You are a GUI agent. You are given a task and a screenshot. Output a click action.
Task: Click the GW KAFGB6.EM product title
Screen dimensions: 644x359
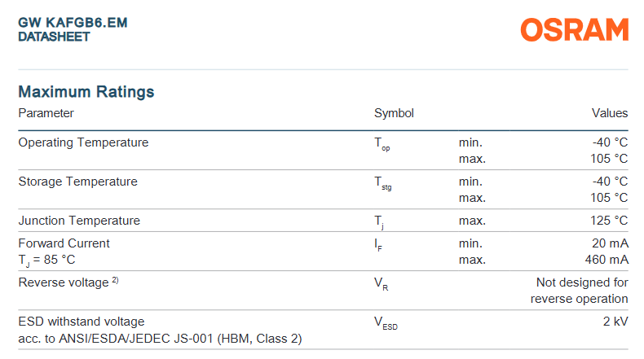click(x=73, y=22)
